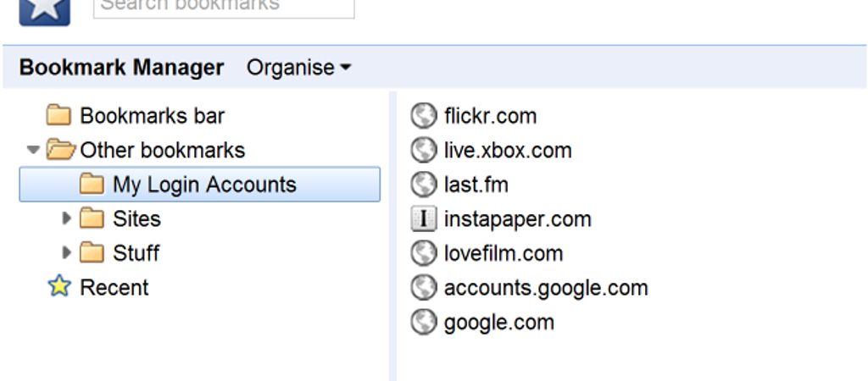
Task: Click the Bookmark Manager title
Action: point(122,68)
